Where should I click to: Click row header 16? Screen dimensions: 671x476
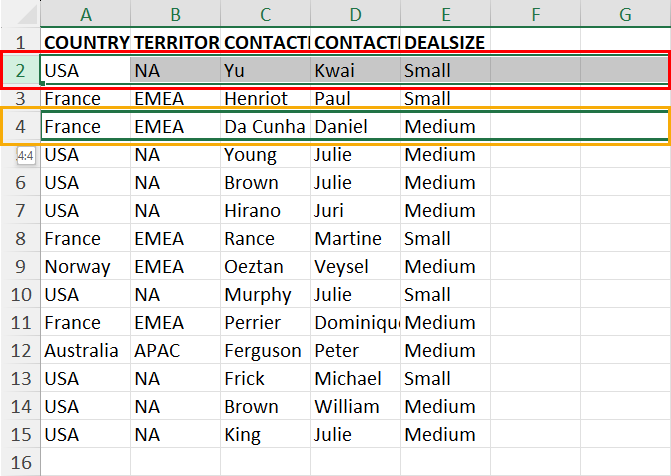tap(21, 462)
